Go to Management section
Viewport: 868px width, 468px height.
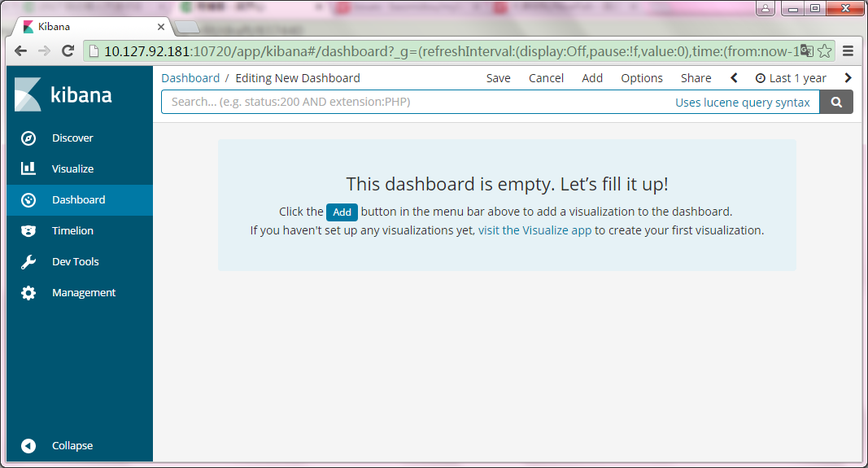coord(84,293)
